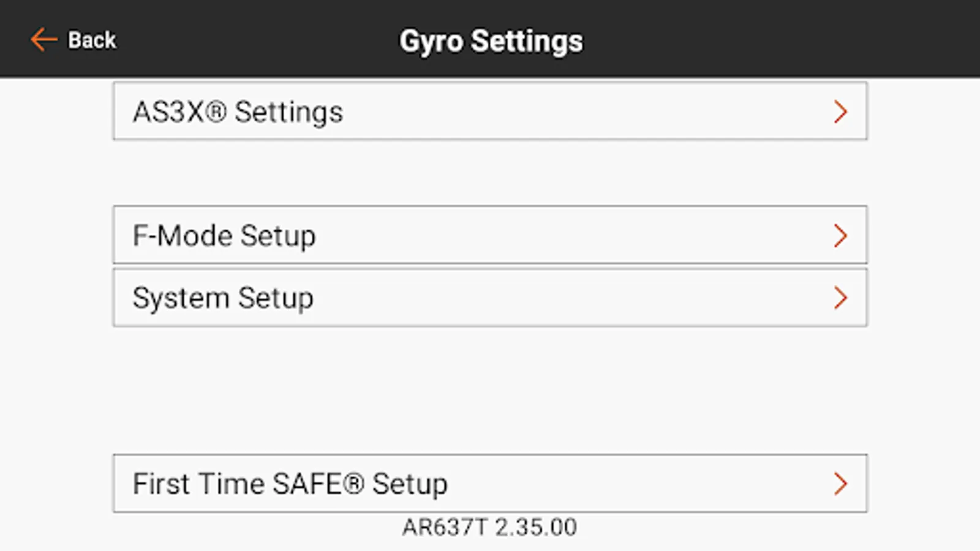Click the chevron on F-Mode Setup row
The image size is (980, 551).
point(840,236)
